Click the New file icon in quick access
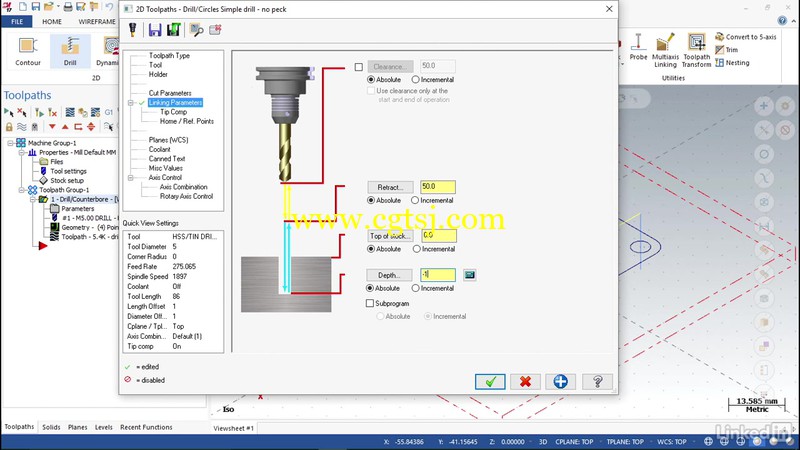 (22, 7)
